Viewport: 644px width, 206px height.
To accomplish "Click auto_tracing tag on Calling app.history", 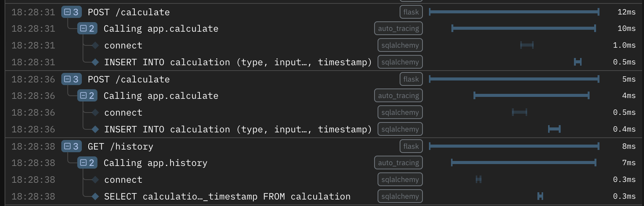I will click(399, 163).
